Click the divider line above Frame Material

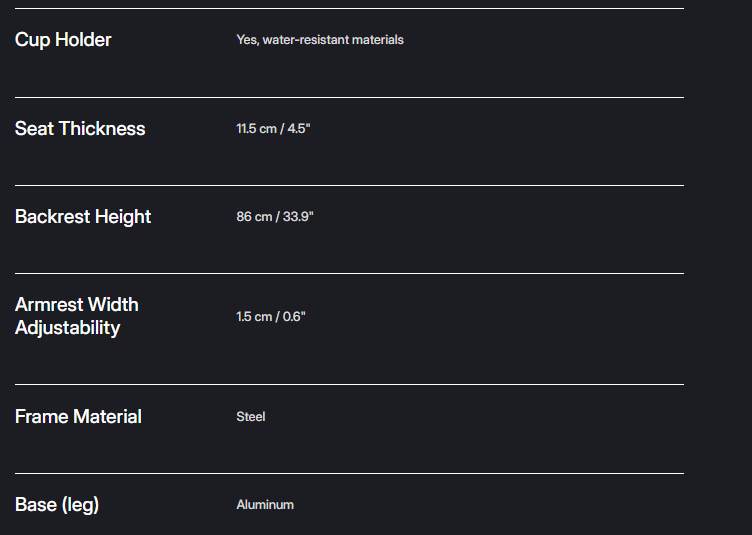[349, 384]
